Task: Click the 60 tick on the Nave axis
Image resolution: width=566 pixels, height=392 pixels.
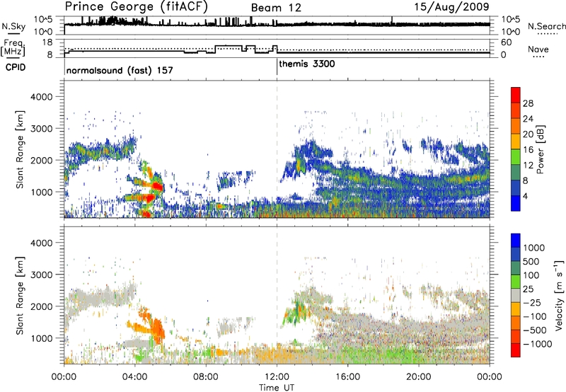Action: point(506,42)
